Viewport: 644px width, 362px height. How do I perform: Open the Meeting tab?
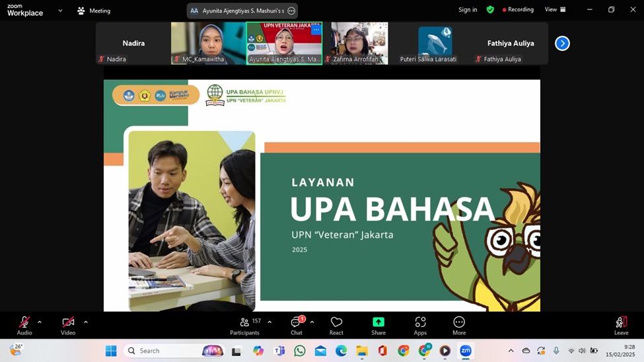tap(94, 11)
